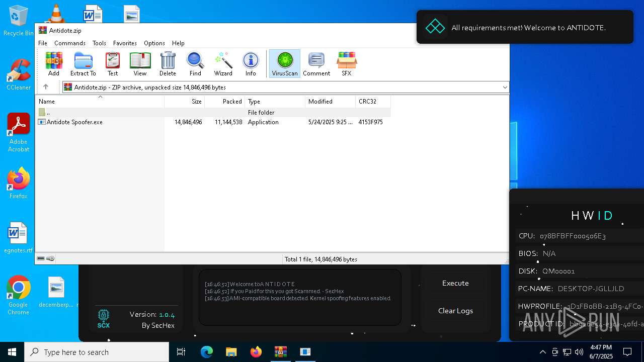Open CCleaner desktop shortcut
Screen dimensions: 644x362
click(19, 75)
